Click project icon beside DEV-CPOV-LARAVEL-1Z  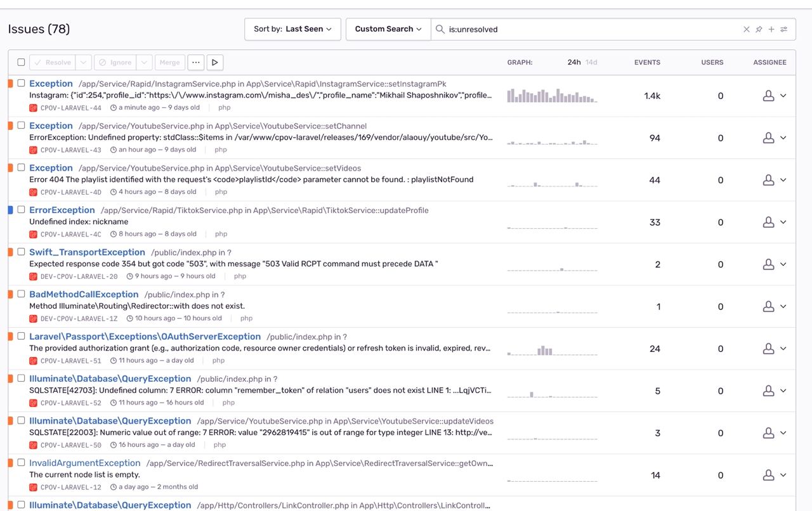click(x=34, y=318)
